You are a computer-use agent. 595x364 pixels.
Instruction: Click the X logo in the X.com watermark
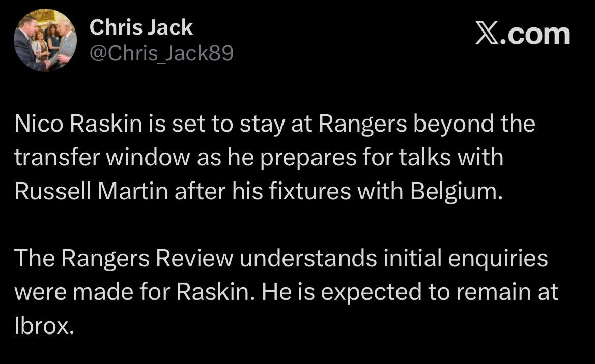[x=487, y=35]
